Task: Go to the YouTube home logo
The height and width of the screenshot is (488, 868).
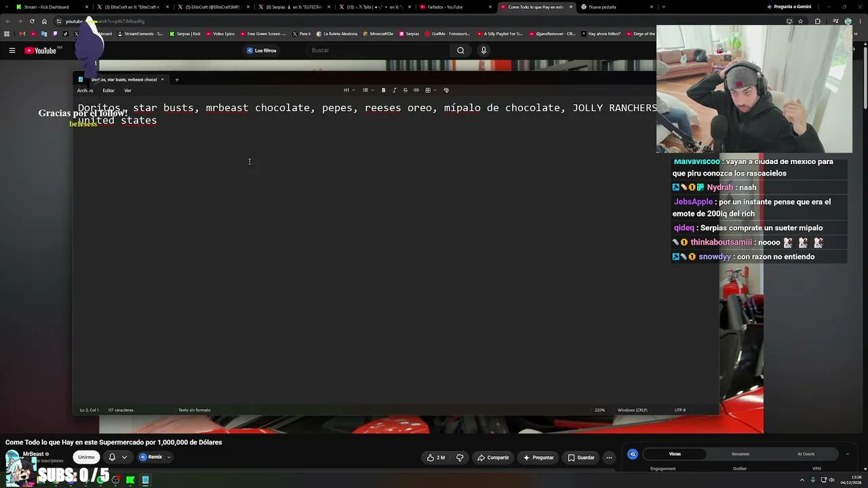Action: [40, 50]
